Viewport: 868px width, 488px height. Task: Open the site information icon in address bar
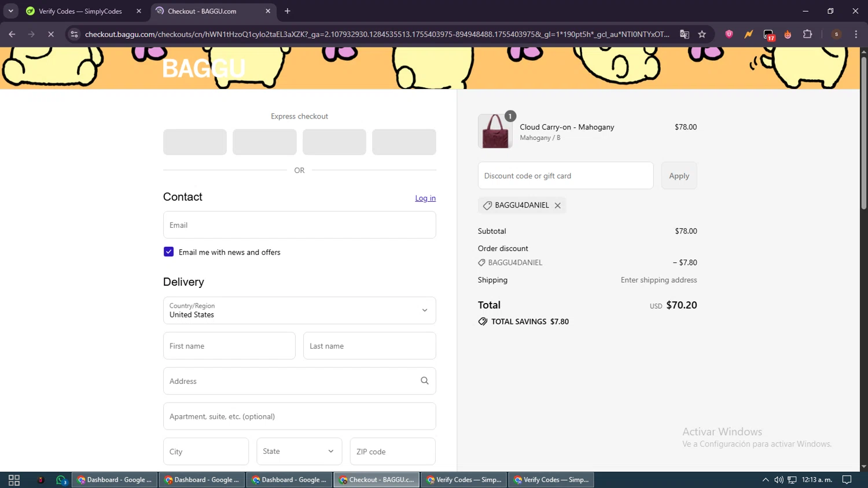[x=74, y=34]
